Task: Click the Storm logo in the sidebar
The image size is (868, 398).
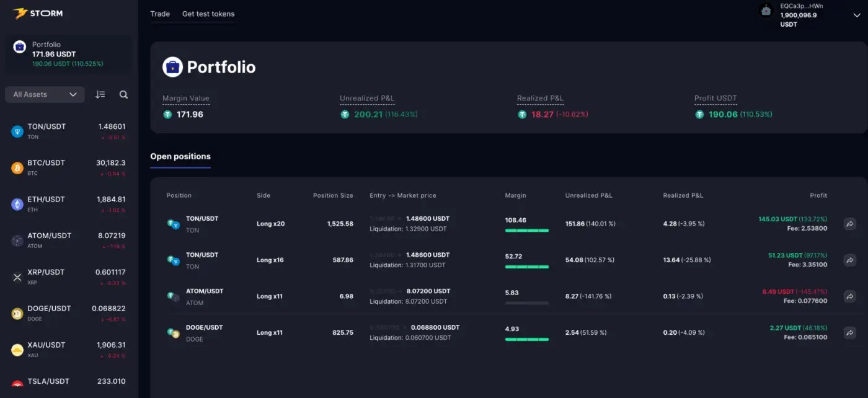Action: 37,13
